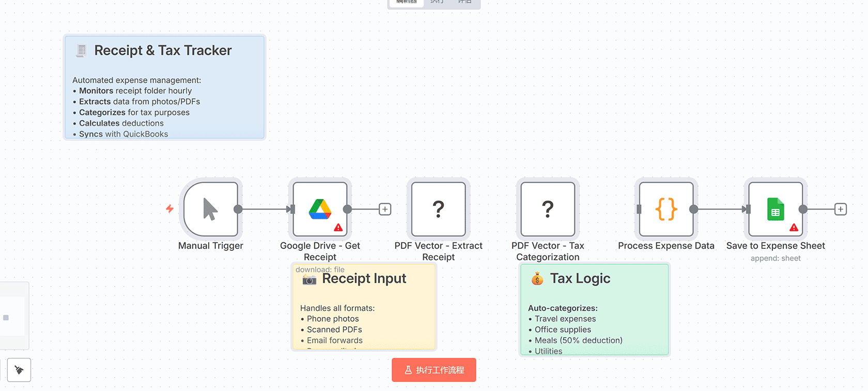The height and width of the screenshot is (391, 868).
Task: Add node after Save to Expense Sheet
Action: click(x=841, y=209)
